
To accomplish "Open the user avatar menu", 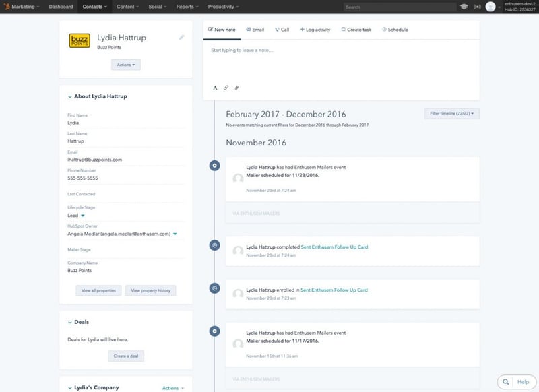I will [x=490, y=7].
